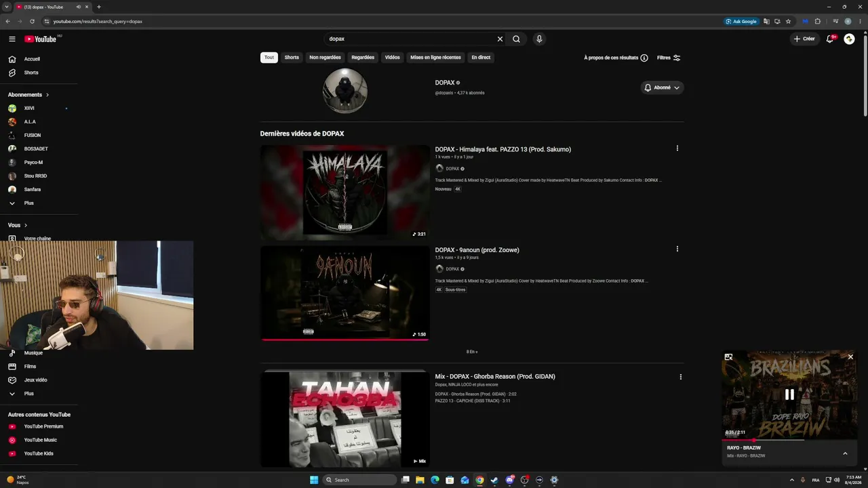Screen dimensions: 868x488
Task: Expand the miniplayer to full watch page
Action: (x=728, y=357)
